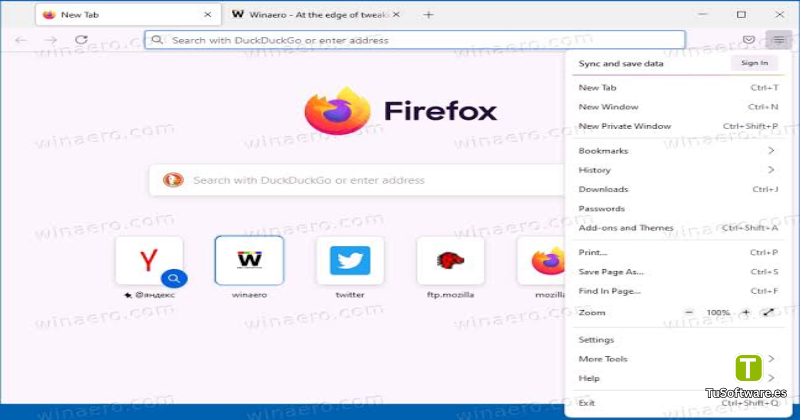Reset zoom by clicking 100% label
The width and height of the screenshot is (800, 420).
point(717,312)
